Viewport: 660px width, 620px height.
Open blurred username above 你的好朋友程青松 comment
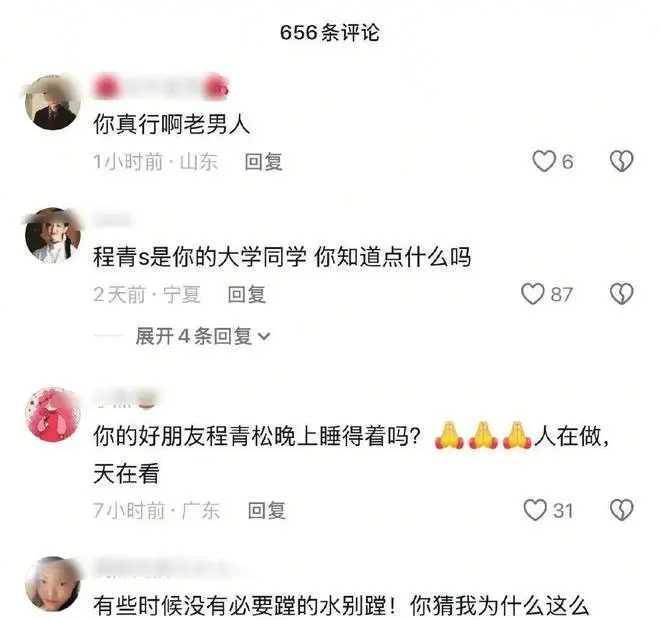click(x=126, y=399)
